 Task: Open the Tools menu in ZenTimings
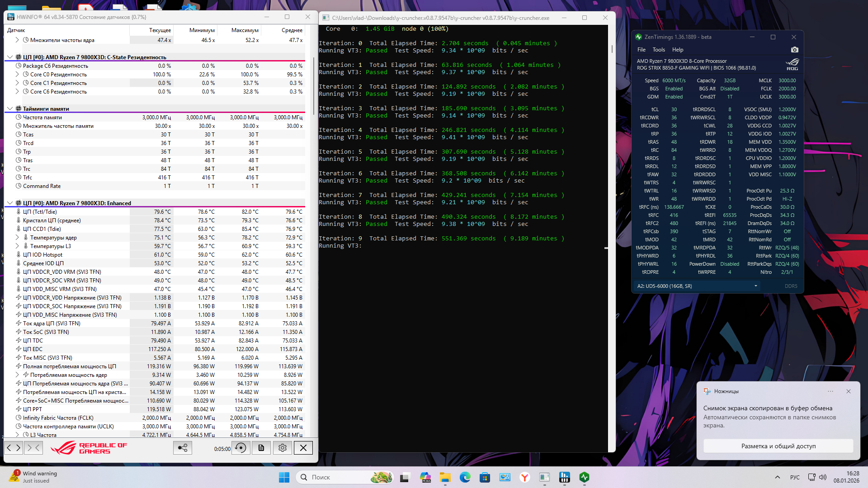click(658, 50)
